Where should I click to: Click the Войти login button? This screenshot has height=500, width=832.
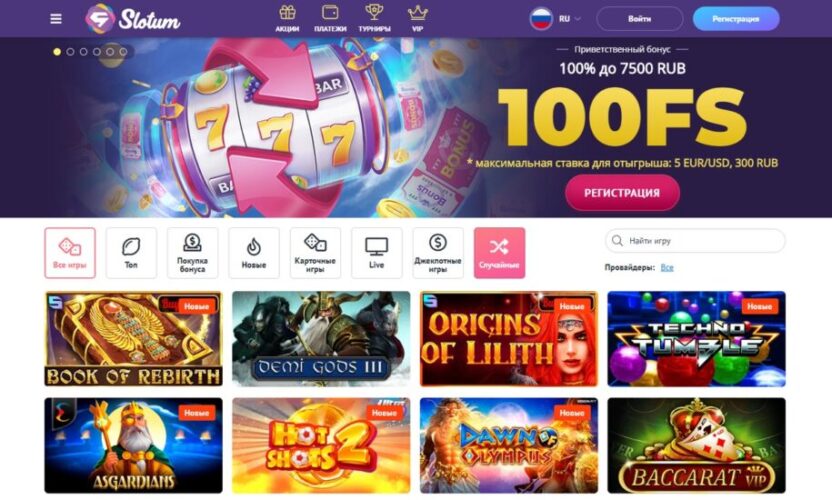[639, 19]
